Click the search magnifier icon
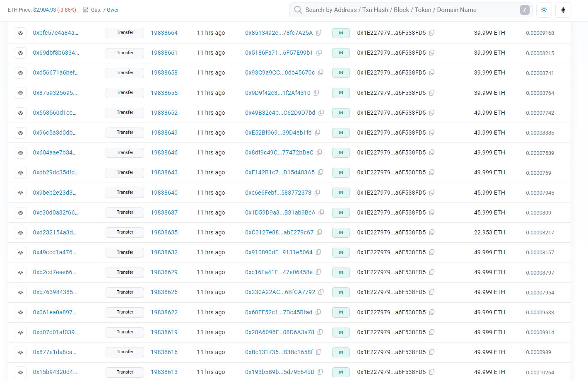The width and height of the screenshot is (588, 381). pos(298,10)
